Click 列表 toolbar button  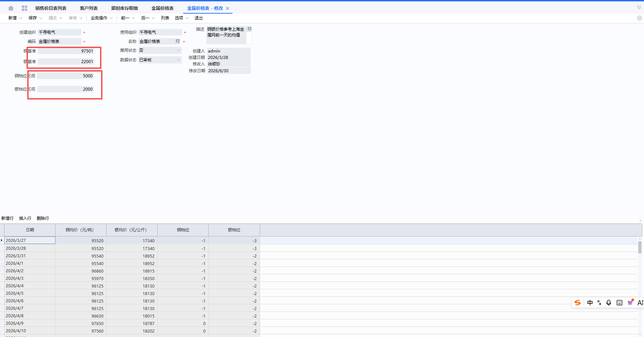click(x=165, y=18)
